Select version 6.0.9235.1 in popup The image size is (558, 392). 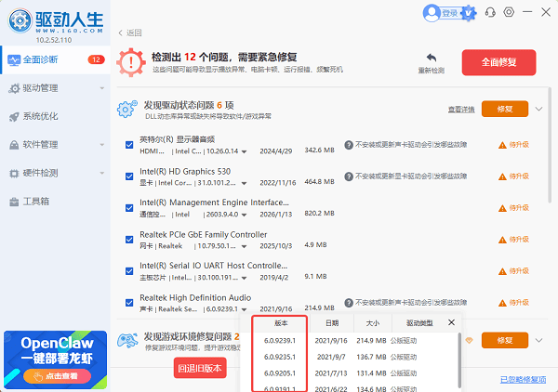point(280,357)
